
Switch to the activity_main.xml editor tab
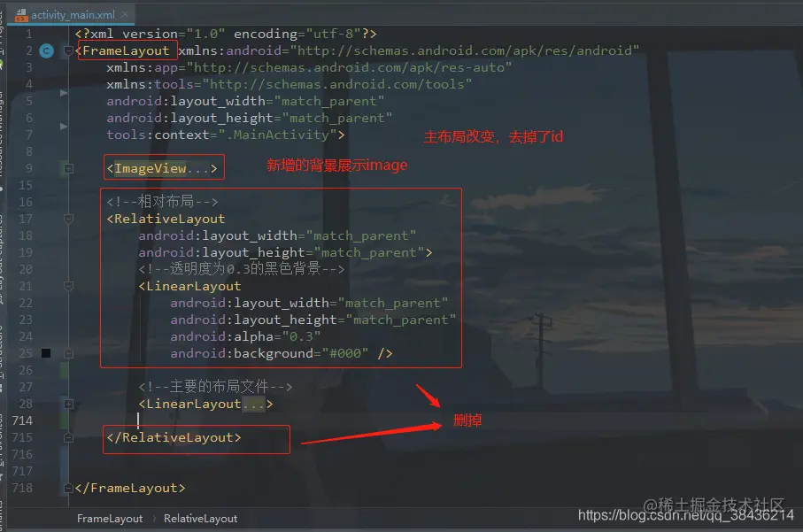72,15
